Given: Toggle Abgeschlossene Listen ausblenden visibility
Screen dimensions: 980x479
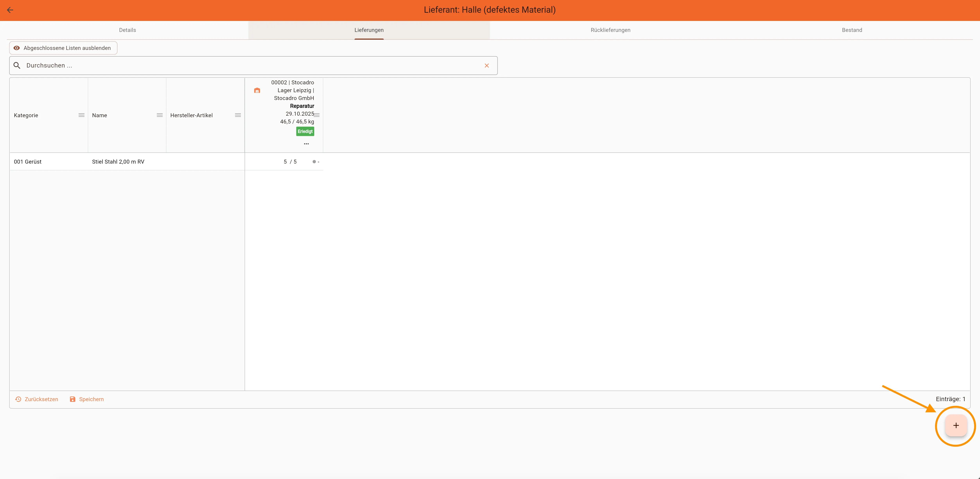Looking at the screenshot, I should pos(63,48).
